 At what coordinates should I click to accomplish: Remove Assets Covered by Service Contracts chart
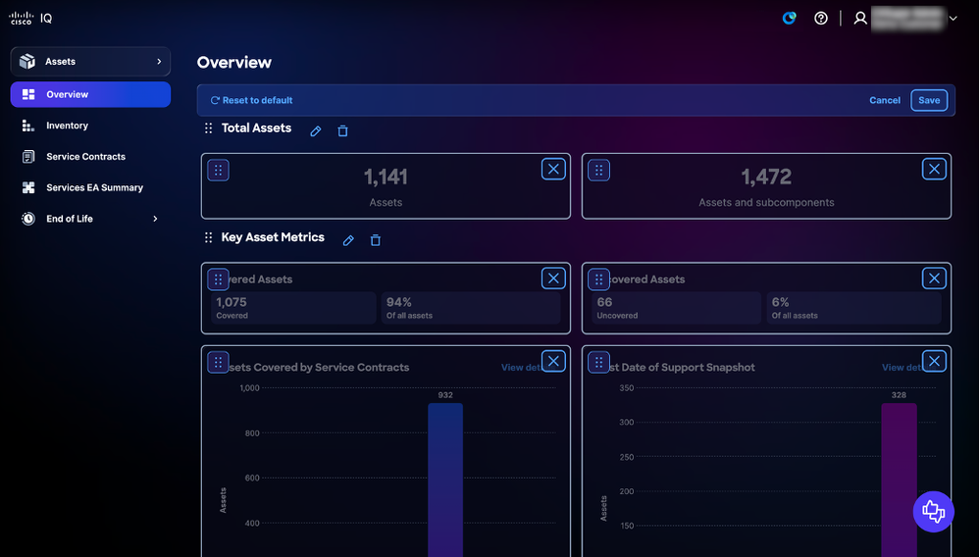pyautogui.click(x=553, y=361)
